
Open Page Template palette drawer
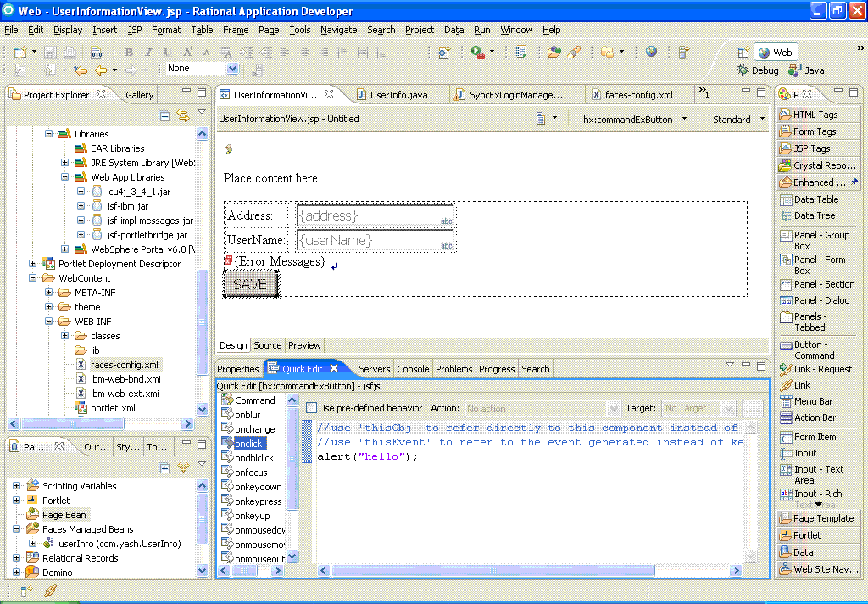click(x=819, y=518)
